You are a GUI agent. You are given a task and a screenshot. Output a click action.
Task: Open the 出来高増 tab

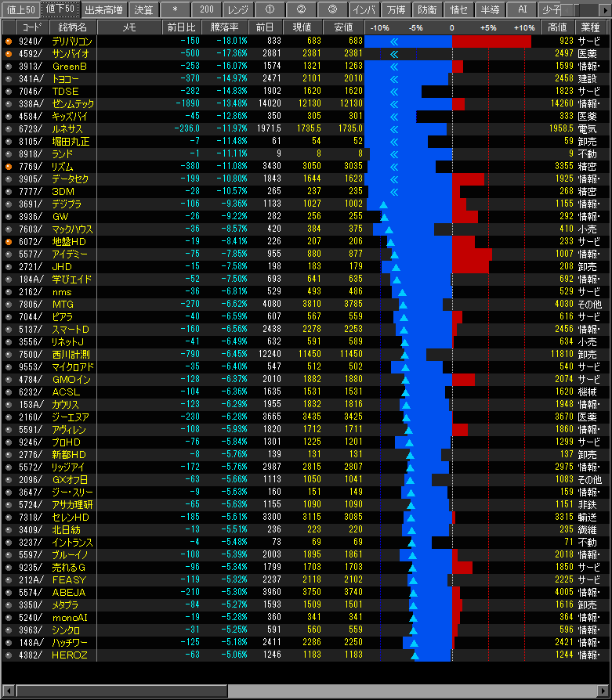tap(103, 9)
